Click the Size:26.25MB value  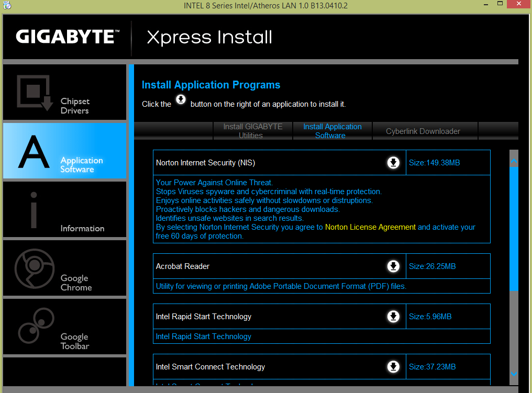tap(433, 266)
